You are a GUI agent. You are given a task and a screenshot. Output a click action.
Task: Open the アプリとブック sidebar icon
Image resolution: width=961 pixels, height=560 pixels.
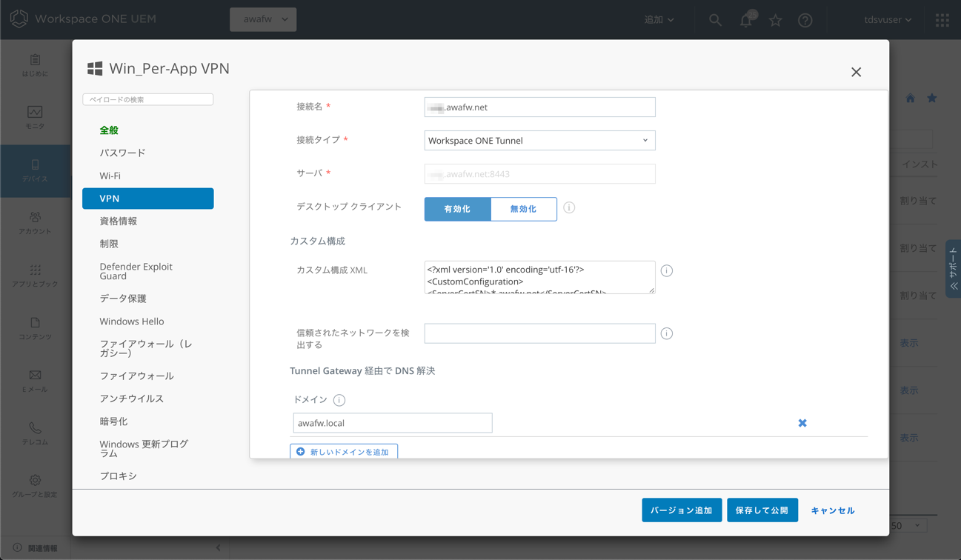[35, 270]
